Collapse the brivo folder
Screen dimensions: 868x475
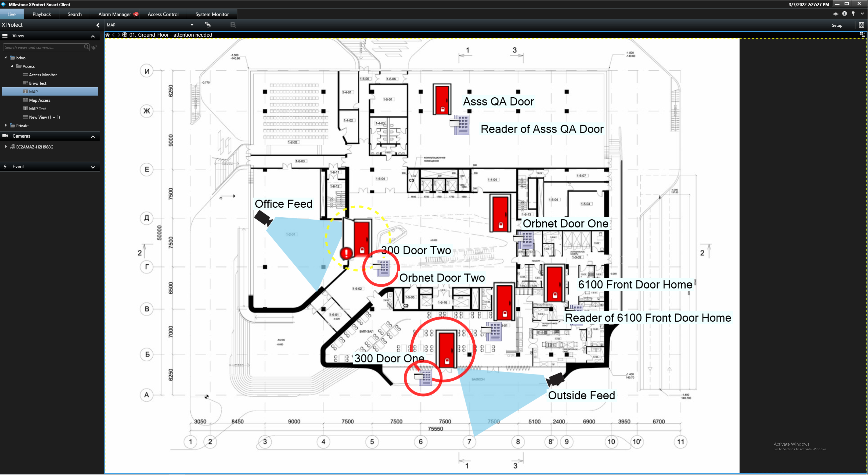6,58
